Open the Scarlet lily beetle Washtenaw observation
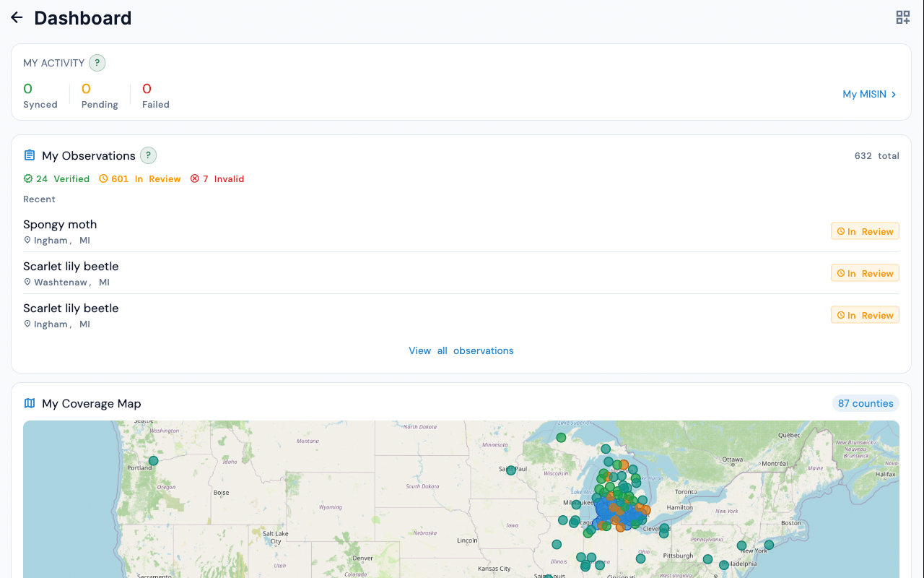 [461, 273]
